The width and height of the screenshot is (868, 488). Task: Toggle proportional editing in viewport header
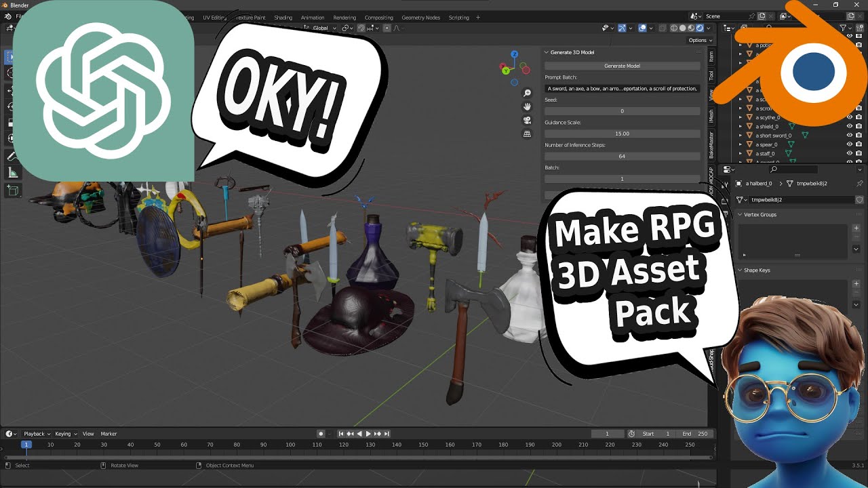[387, 28]
